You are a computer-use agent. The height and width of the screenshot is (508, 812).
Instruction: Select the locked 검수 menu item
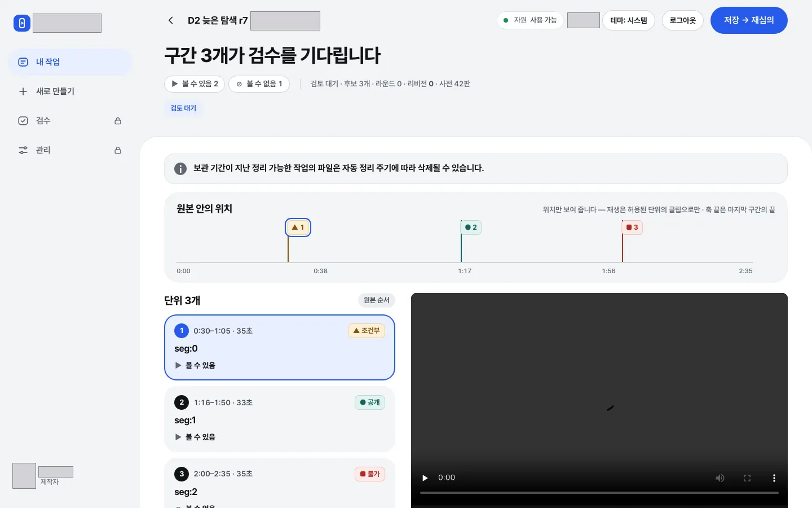click(70, 121)
